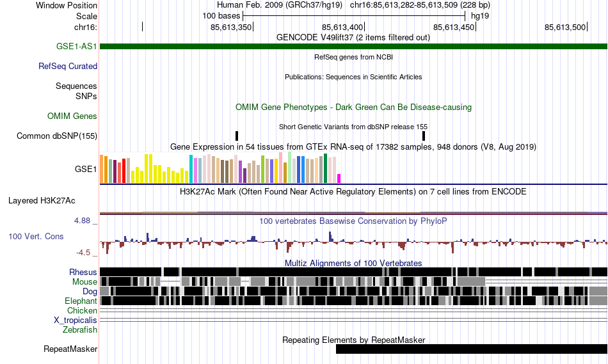
Task: Click the Zebrafish alignment row label
Action: coord(80,330)
